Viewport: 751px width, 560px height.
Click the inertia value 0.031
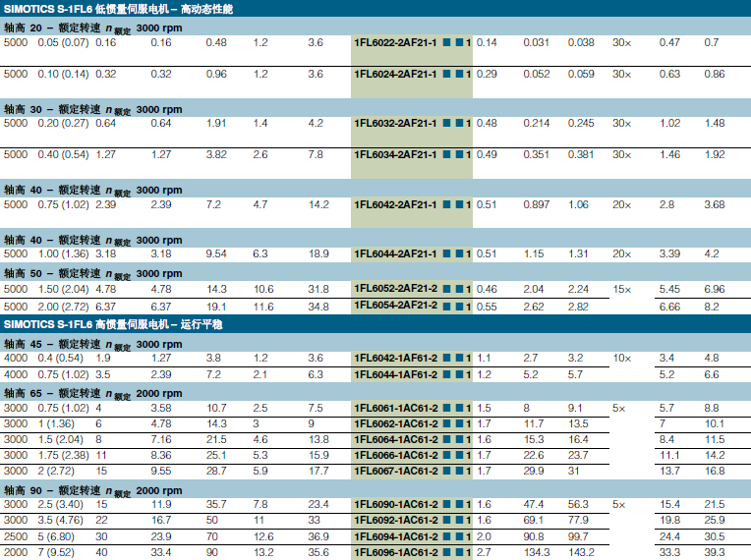(x=536, y=42)
